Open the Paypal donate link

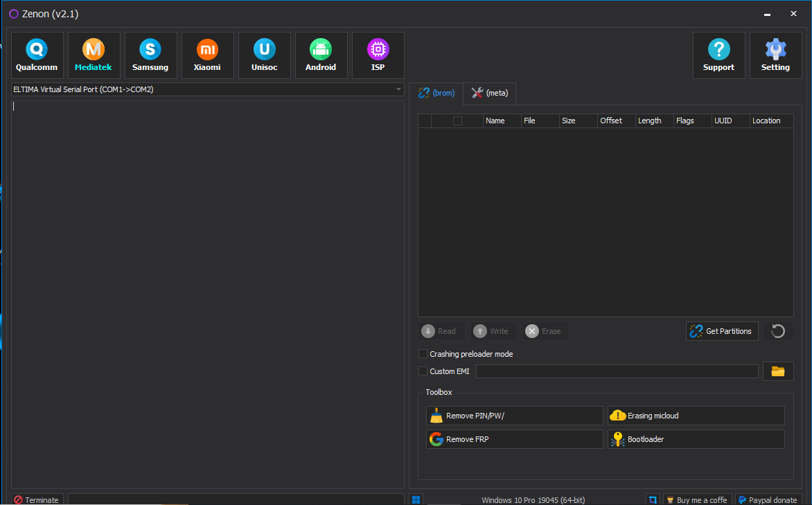pos(768,500)
